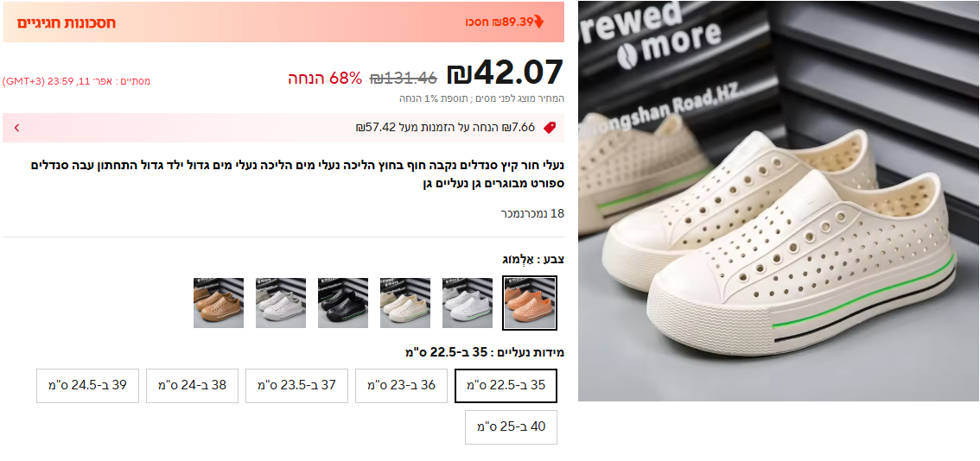Image resolution: width=980 pixels, height=461 pixels.
Task: Pick shoe size 38 (24 cm)
Action: pyautogui.click(x=193, y=385)
